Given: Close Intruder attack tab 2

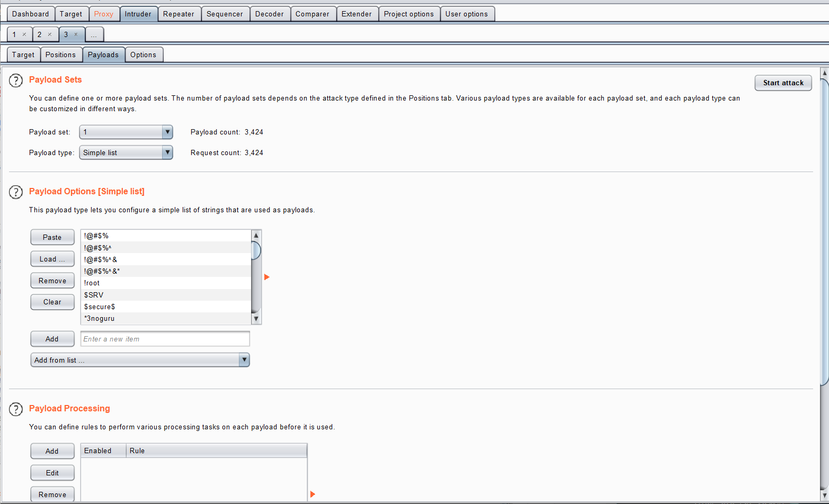Looking at the screenshot, I should tap(50, 34).
